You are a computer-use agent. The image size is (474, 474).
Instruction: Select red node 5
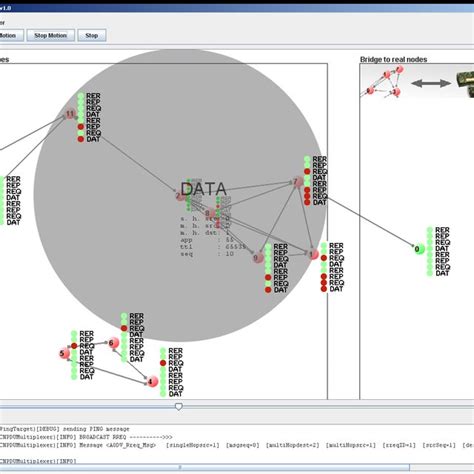[x=64, y=353]
